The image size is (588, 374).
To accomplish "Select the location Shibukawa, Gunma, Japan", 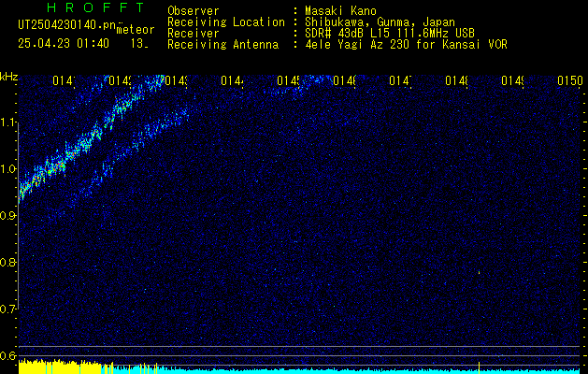I will tap(380, 22).
